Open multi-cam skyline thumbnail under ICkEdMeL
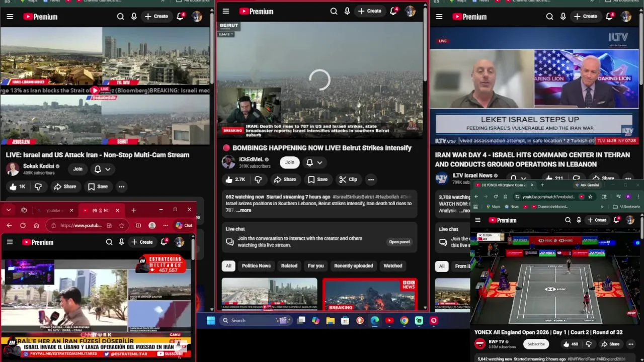The width and height of the screenshot is (644, 362). point(270,294)
